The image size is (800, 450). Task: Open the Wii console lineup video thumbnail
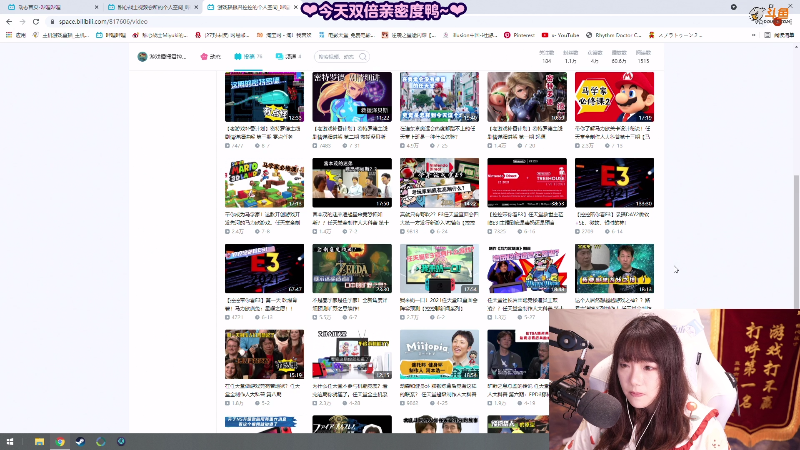click(x=352, y=354)
